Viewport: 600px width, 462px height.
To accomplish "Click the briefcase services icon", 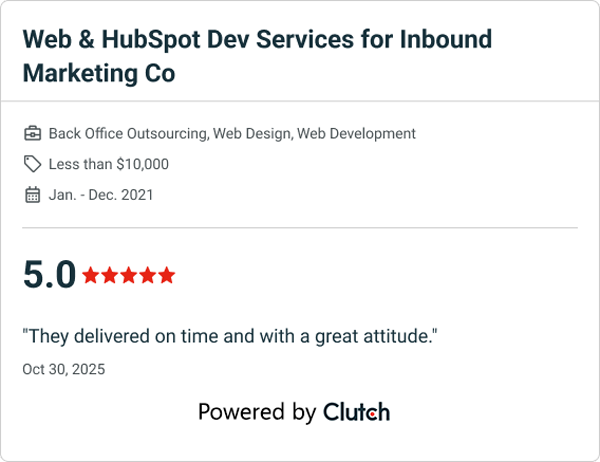I will click(x=32, y=133).
